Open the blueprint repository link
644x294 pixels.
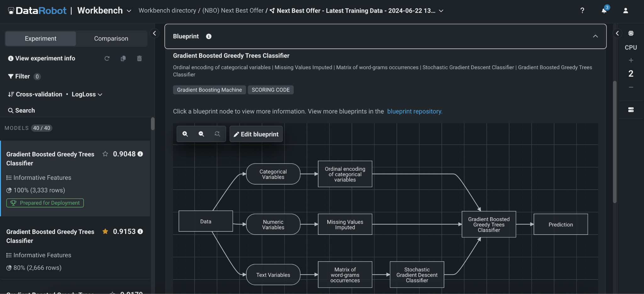(414, 111)
